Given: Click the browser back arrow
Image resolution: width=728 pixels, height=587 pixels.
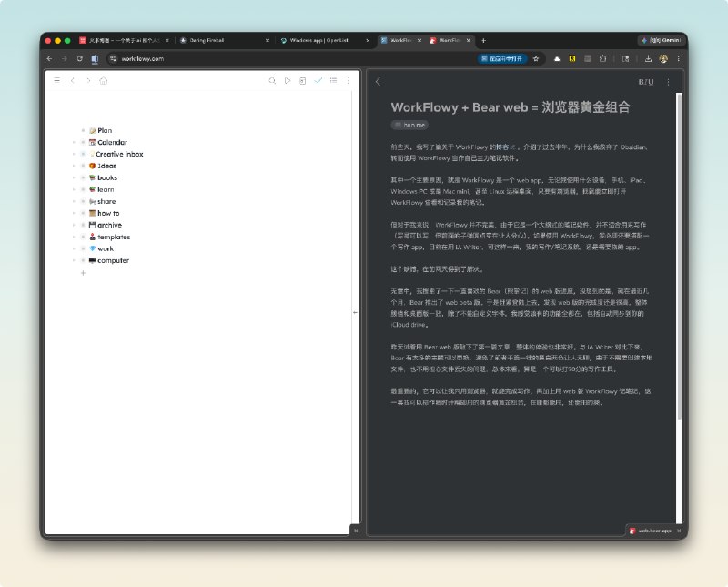Looking at the screenshot, I should tap(50, 58).
